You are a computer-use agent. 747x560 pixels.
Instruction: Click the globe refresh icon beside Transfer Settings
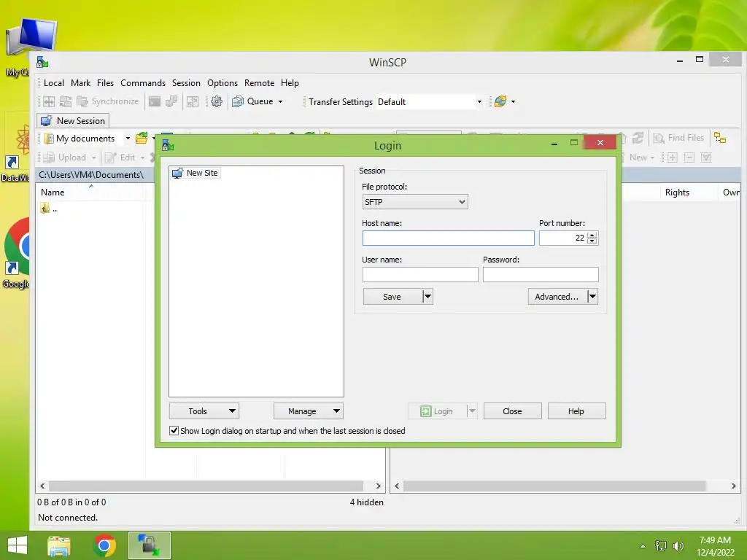coord(500,101)
